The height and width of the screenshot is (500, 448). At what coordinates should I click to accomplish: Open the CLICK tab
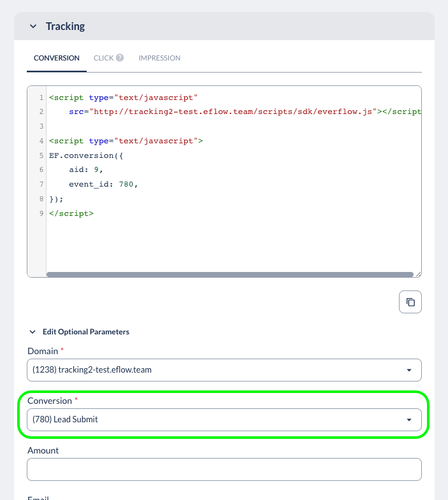tap(103, 58)
